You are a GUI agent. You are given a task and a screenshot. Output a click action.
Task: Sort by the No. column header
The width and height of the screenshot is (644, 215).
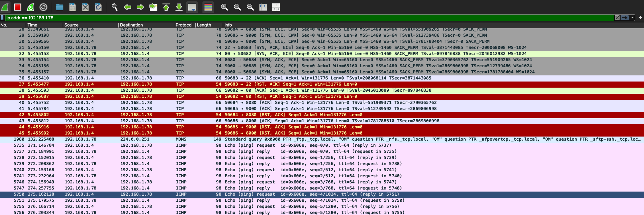coord(13,25)
